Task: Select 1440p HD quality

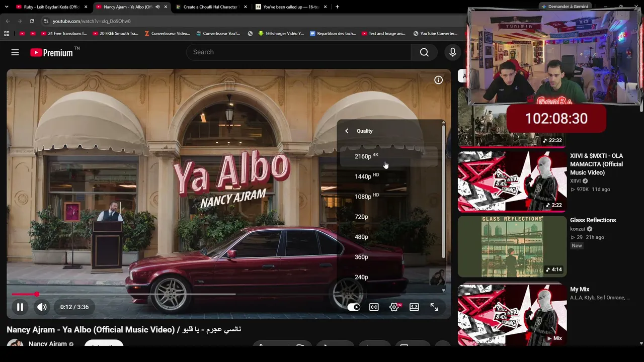Action: (389, 176)
